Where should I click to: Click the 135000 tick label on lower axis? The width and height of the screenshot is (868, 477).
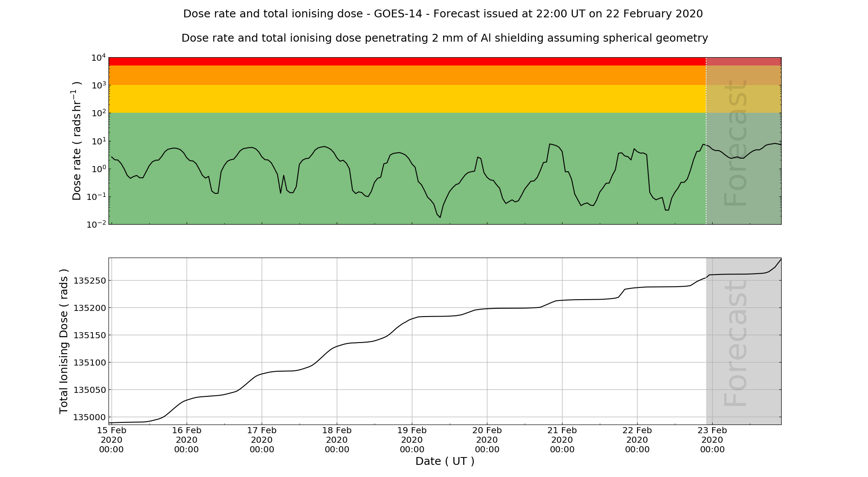89,417
